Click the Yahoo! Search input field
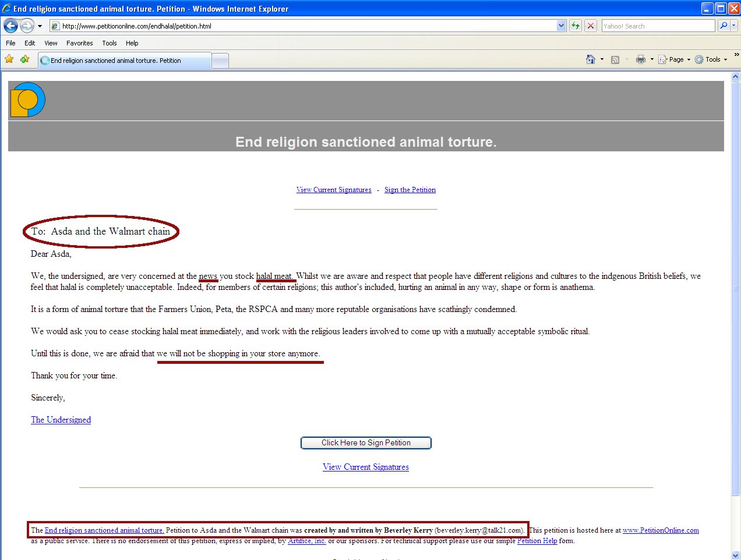 pos(658,26)
